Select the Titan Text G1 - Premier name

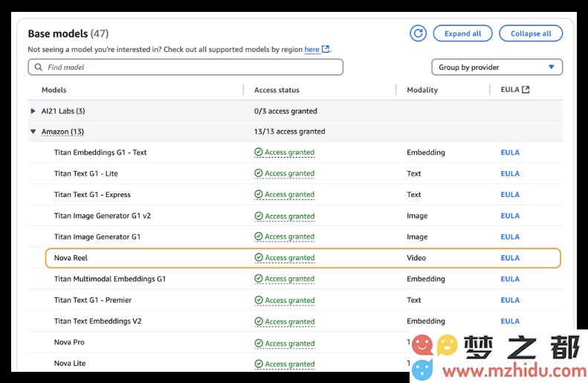[93, 300]
